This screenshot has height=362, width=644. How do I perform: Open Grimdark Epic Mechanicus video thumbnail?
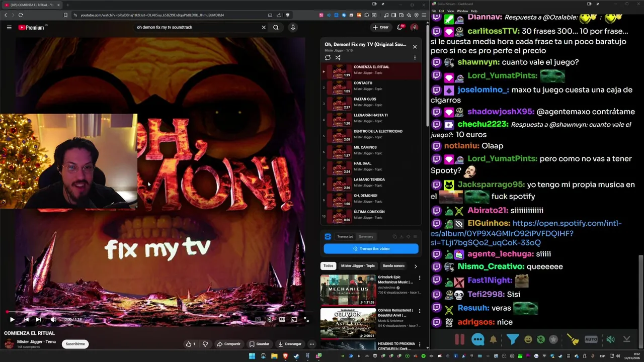point(348,290)
